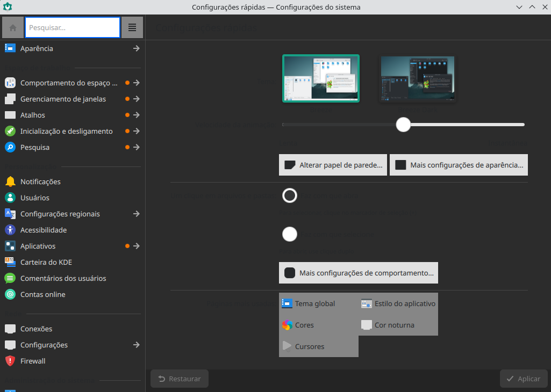
Task: Open the Cursores page label
Action: tap(310, 346)
